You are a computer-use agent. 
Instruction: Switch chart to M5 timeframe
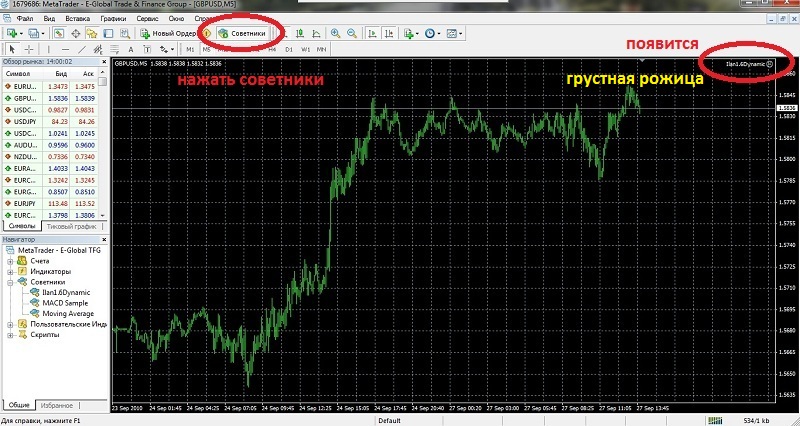[x=206, y=49]
